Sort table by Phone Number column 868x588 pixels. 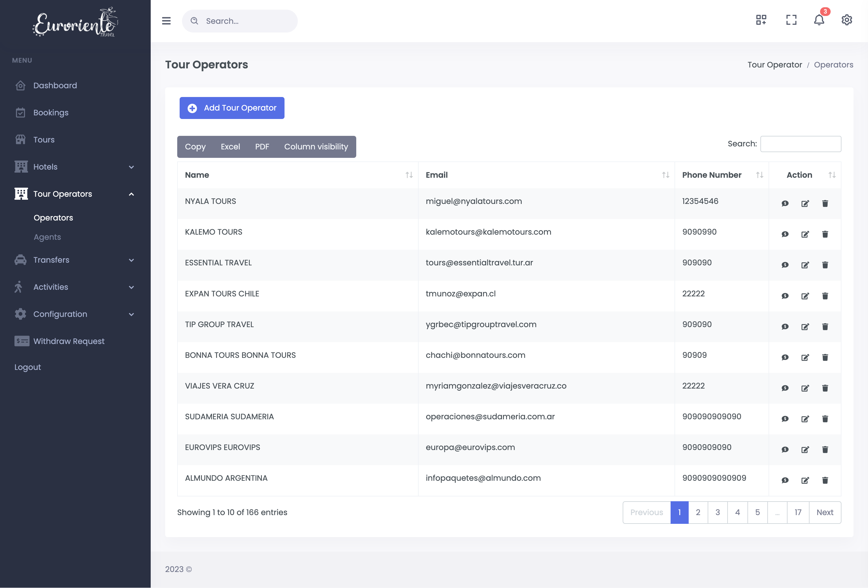(722, 175)
